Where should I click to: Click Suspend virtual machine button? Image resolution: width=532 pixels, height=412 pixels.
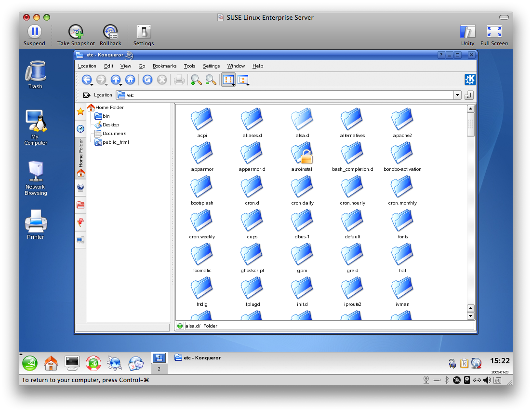pos(34,35)
